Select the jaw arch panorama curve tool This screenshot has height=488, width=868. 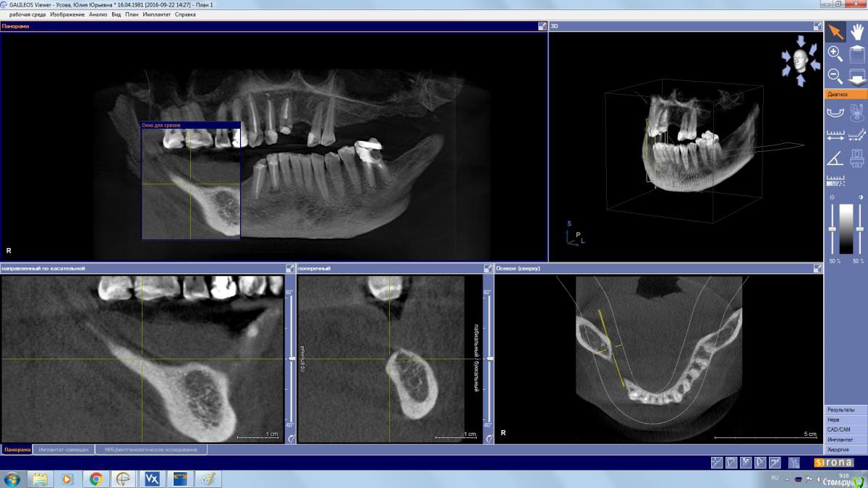pyautogui.click(x=835, y=112)
